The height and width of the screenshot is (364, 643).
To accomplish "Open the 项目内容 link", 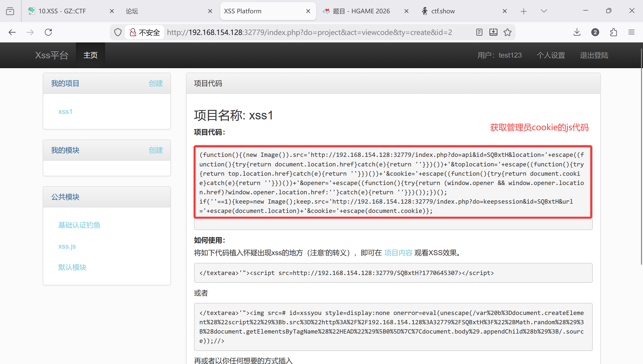I will (398, 253).
